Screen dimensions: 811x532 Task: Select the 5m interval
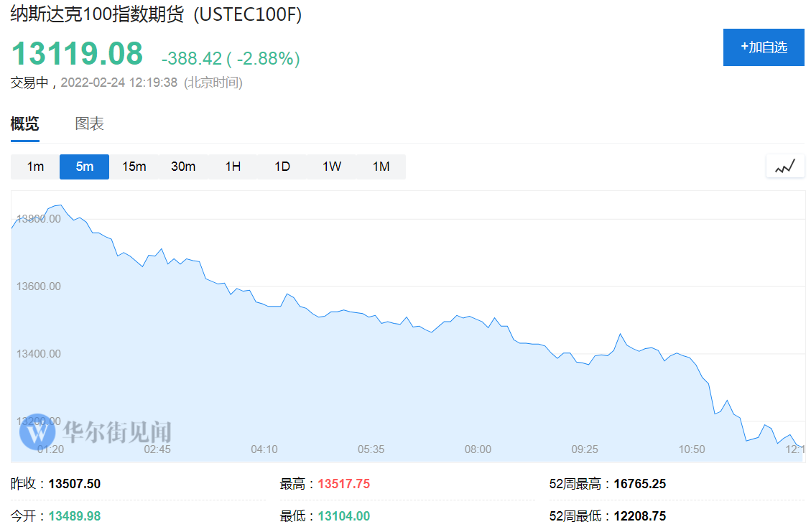[x=85, y=167]
